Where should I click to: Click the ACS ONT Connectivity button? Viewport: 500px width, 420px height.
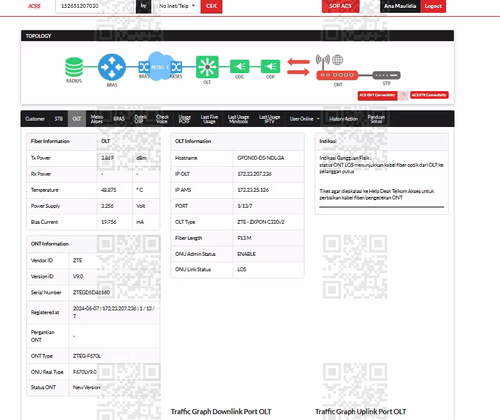tap(377, 95)
